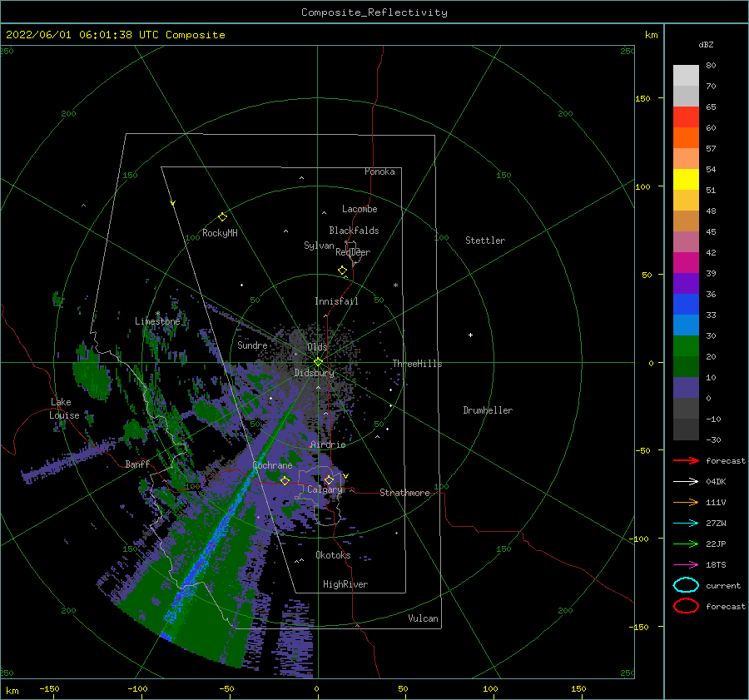Click the asterisk marker above Limestone

click(x=157, y=314)
